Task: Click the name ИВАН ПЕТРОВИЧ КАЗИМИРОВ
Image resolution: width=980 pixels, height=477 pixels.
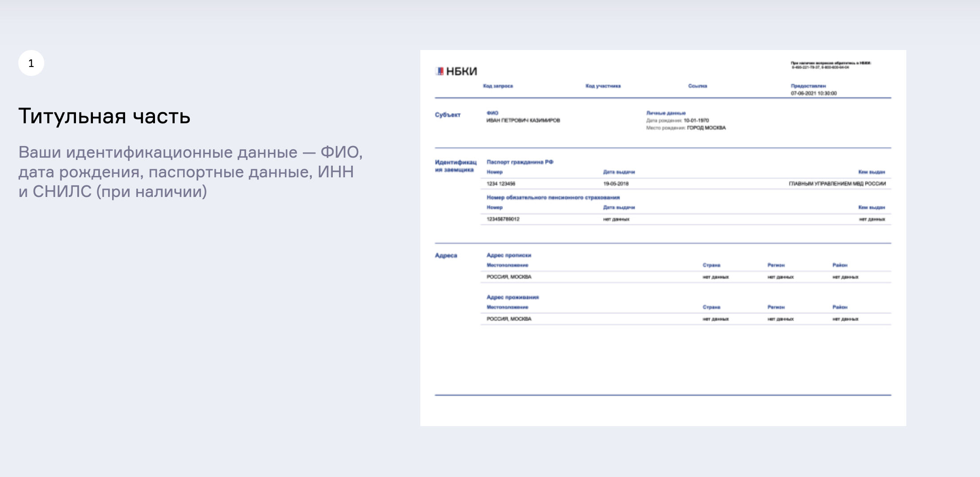Action: point(523,121)
